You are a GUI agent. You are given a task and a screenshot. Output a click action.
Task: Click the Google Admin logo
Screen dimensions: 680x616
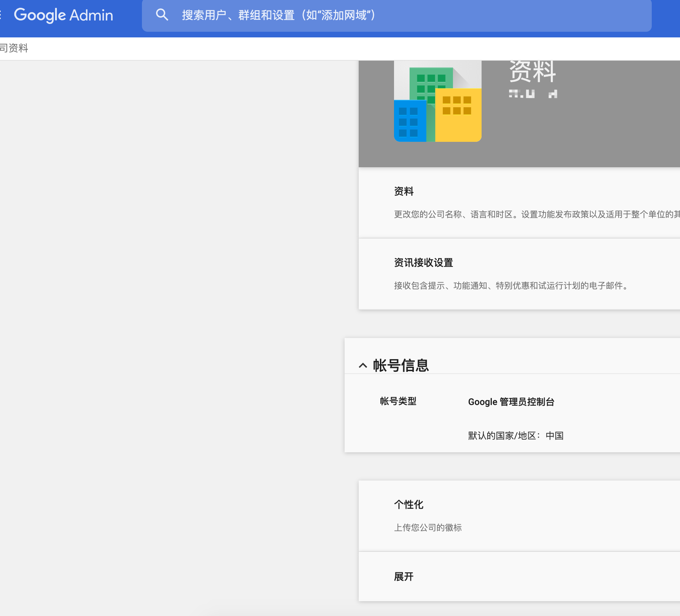click(64, 15)
